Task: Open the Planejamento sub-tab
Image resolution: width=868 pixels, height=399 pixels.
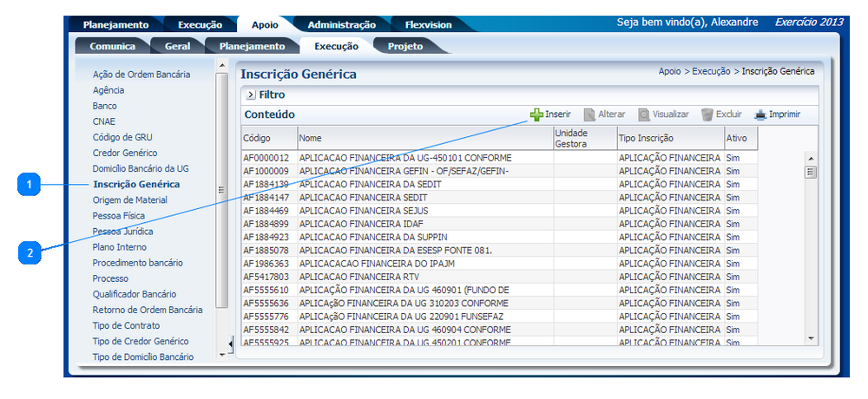Action: tap(252, 46)
